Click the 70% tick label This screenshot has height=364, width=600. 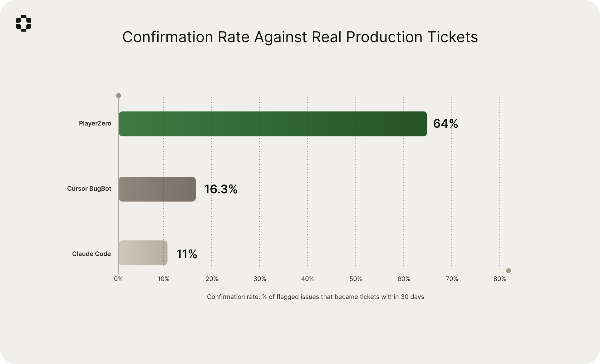(x=452, y=279)
